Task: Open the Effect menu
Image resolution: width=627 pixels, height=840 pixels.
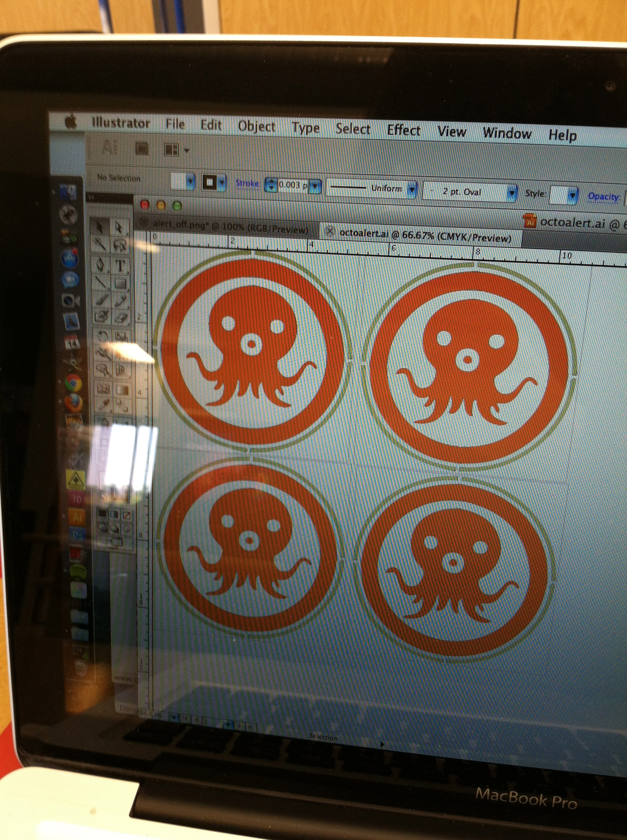Action: [x=404, y=131]
